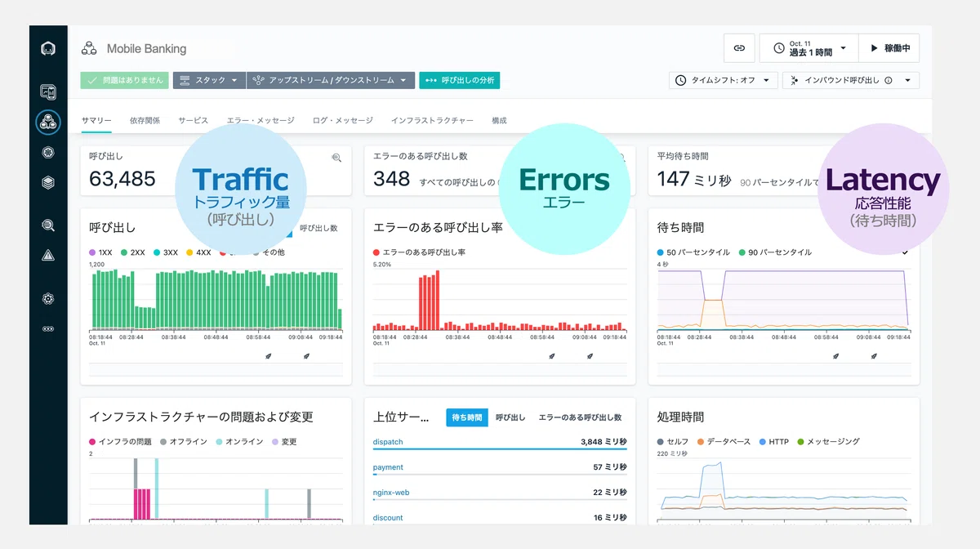Open the タイムシフト: オフ dropdown
Screen dimensions: 980x549
pos(722,80)
